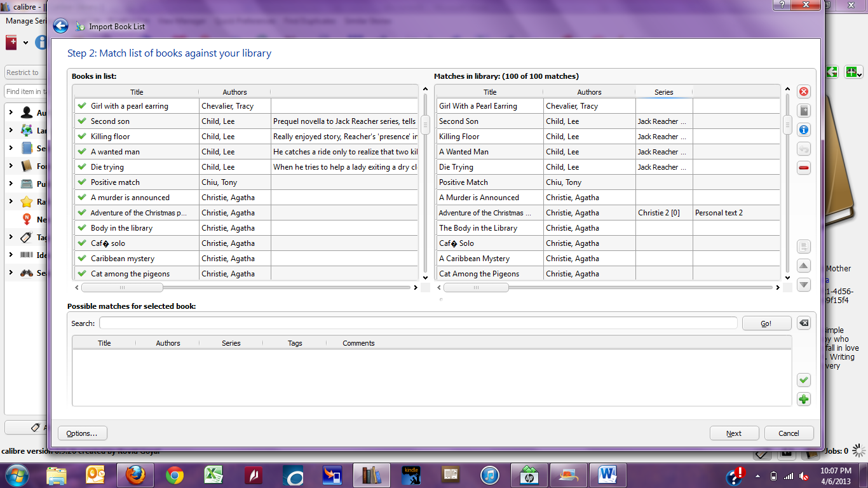
Task: Click the News icon in sidebar
Action: (x=27, y=219)
